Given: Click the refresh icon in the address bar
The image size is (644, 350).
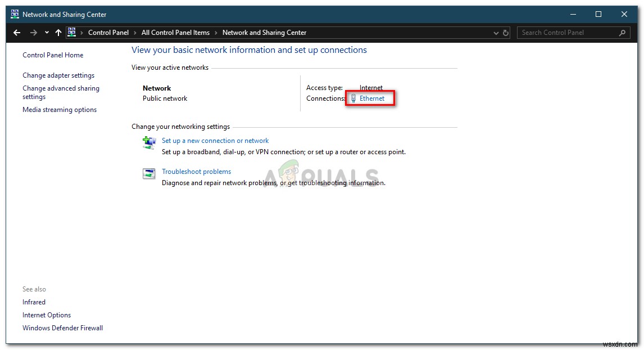Looking at the screenshot, I should 504,32.
